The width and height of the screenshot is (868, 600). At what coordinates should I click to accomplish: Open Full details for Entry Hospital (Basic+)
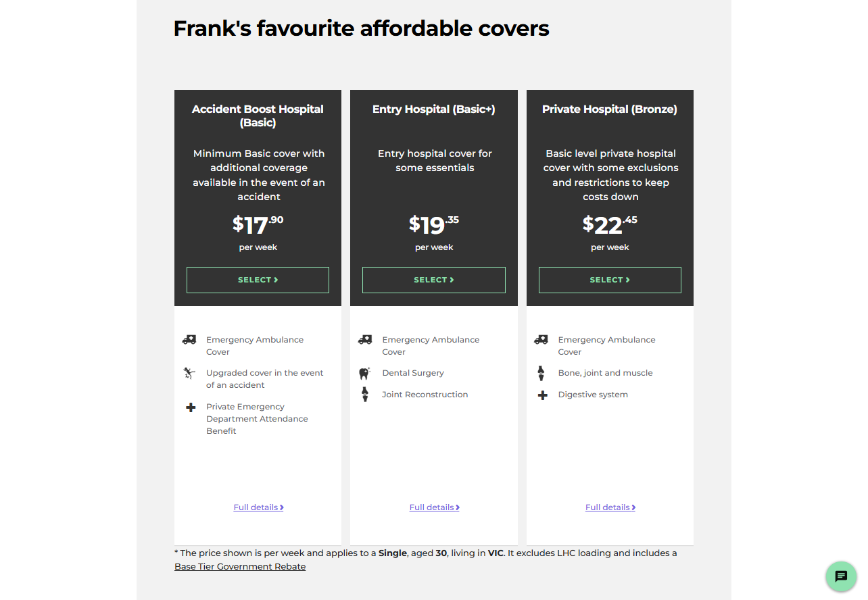coord(434,507)
